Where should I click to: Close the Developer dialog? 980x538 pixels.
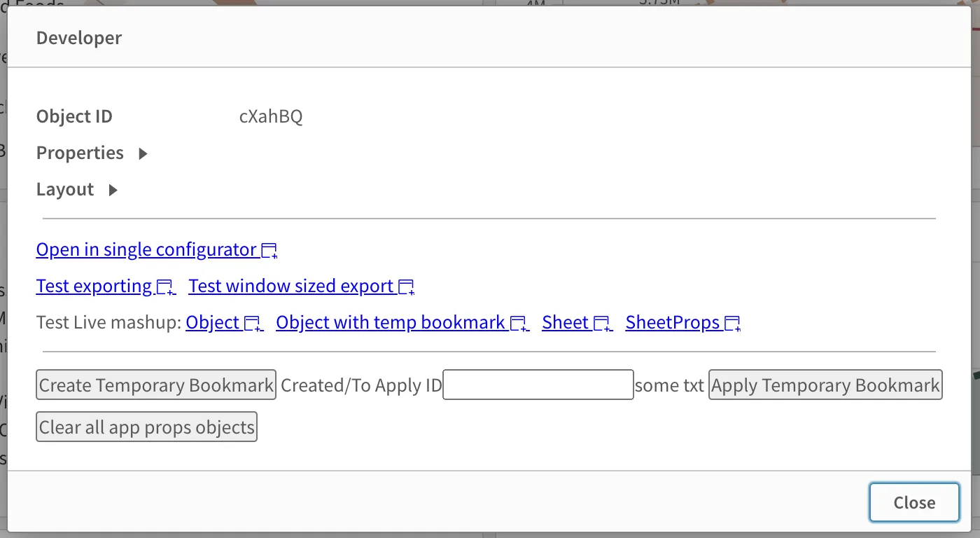913,502
